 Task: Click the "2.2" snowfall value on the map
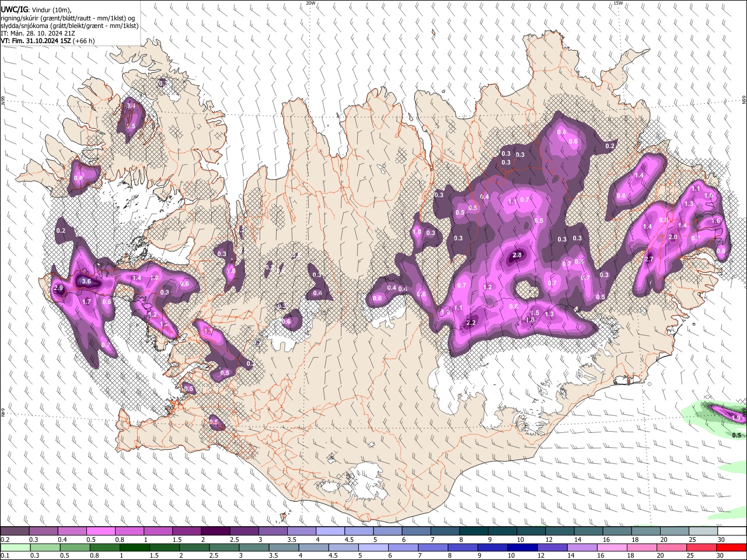472,323
